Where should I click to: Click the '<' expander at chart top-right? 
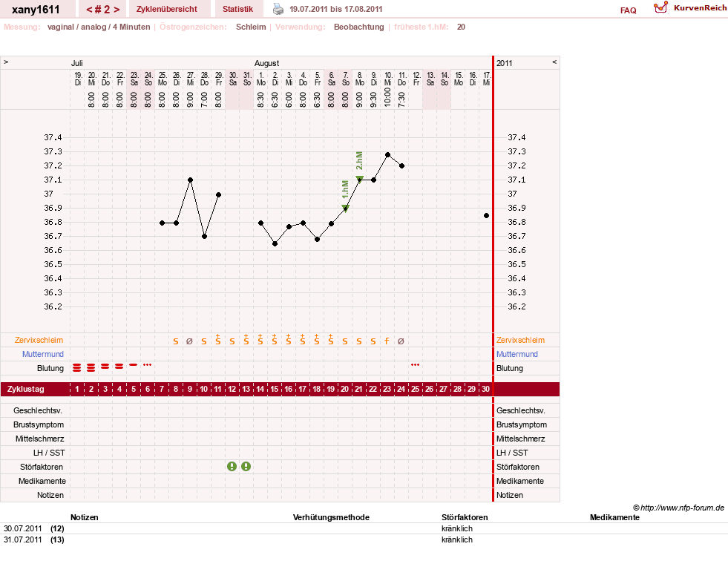pyautogui.click(x=554, y=62)
